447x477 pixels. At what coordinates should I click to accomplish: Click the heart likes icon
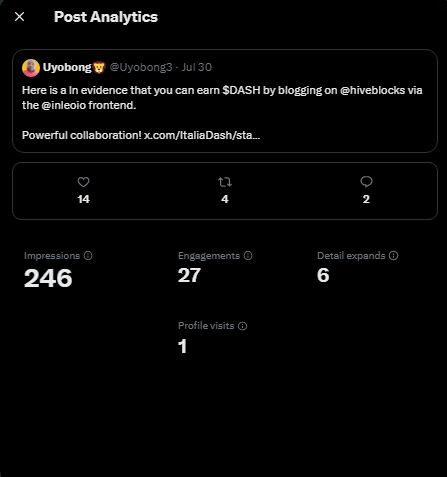[83, 182]
